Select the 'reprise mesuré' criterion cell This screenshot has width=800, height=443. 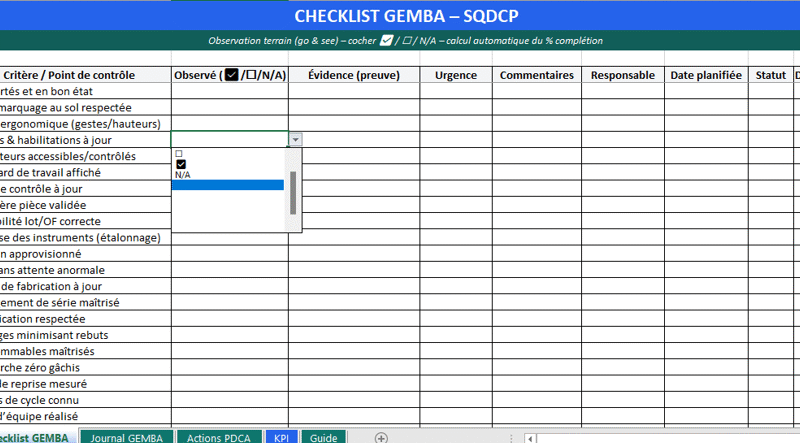(85, 384)
